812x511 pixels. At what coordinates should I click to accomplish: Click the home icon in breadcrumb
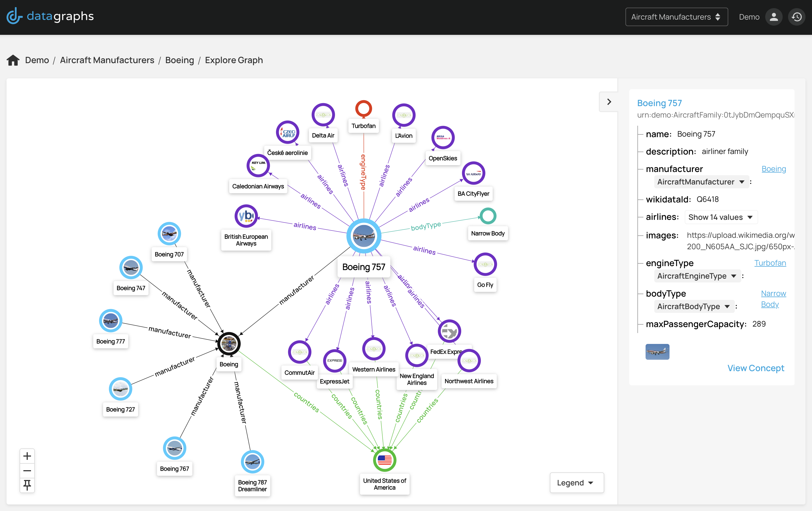click(x=13, y=60)
